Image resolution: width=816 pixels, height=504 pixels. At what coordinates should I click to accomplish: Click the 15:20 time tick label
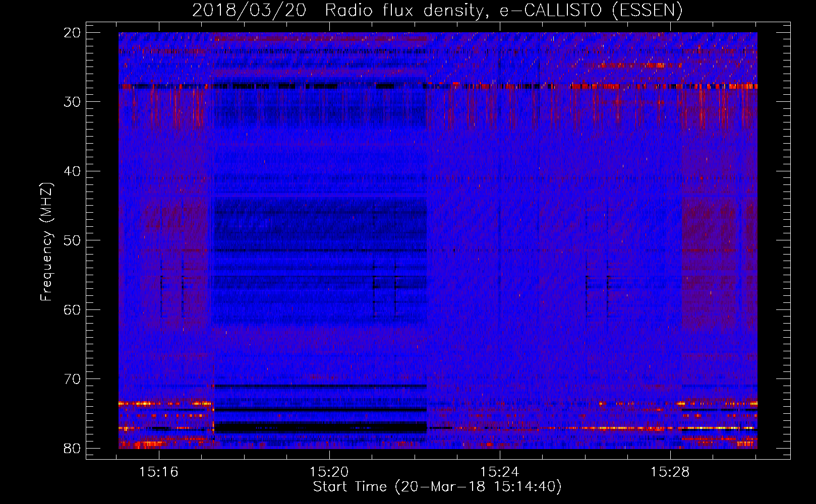point(329,472)
